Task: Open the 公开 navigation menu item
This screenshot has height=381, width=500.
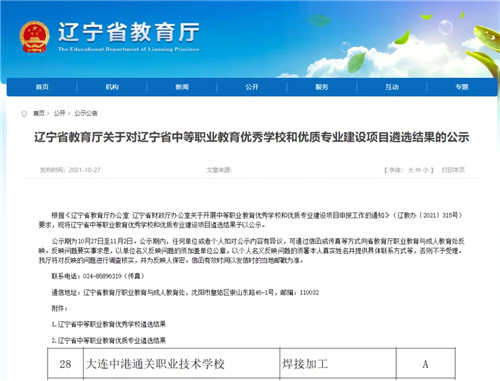Action: pos(252,87)
